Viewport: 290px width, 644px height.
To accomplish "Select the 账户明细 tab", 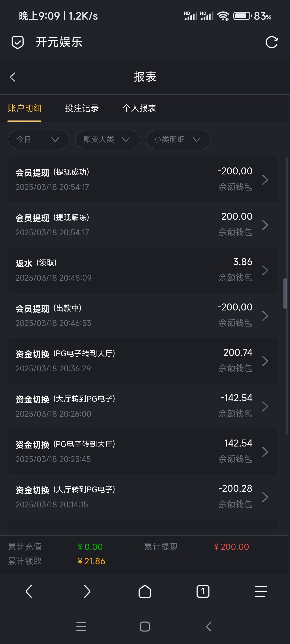I will [x=24, y=108].
